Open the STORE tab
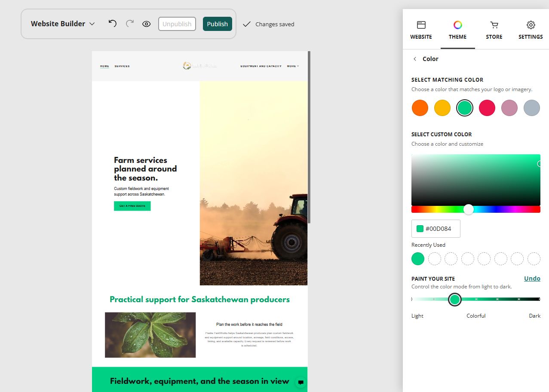The height and width of the screenshot is (392, 549). 494,30
